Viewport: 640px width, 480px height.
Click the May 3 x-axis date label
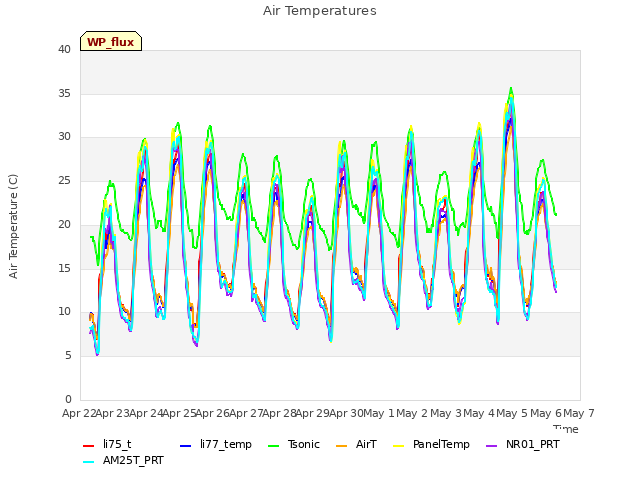446,413
